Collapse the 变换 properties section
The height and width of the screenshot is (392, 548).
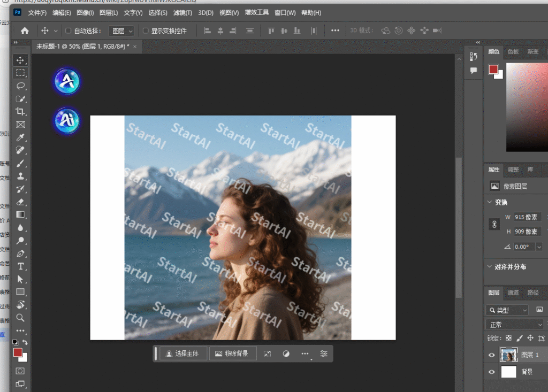490,202
